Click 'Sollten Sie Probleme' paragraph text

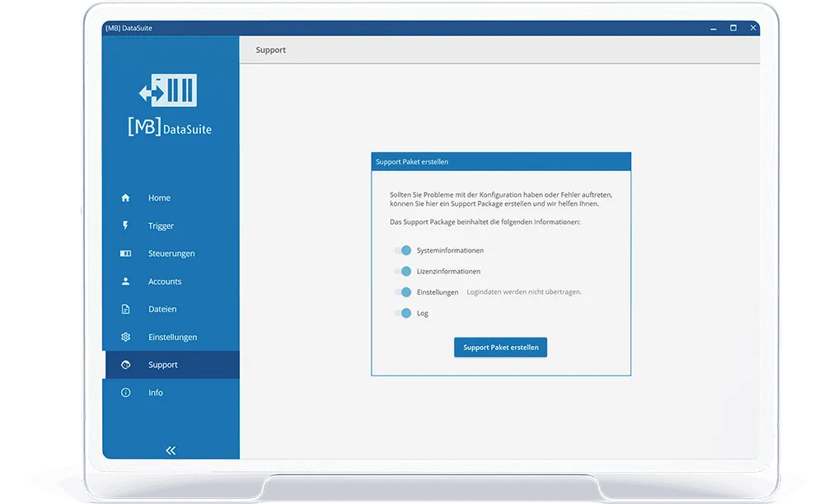501,199
